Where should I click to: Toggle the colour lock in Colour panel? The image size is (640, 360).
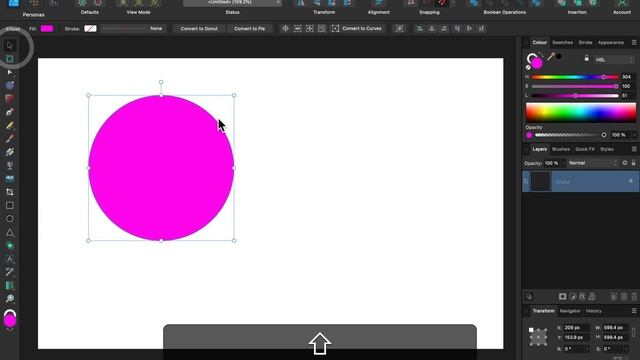point(587,58)
